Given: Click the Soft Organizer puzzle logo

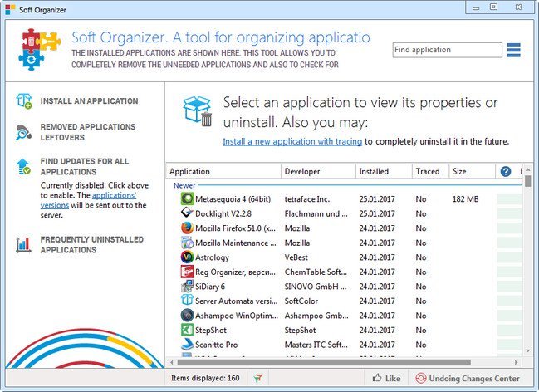Looking at the screenshot, I should [x=40, y=49].
